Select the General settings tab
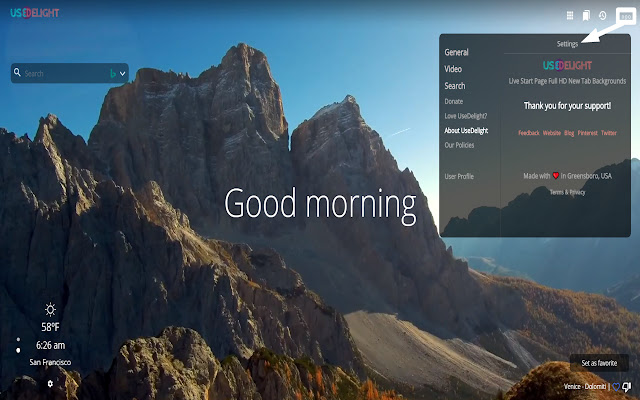This screenshot has height=400, width=640. (456, 52)
